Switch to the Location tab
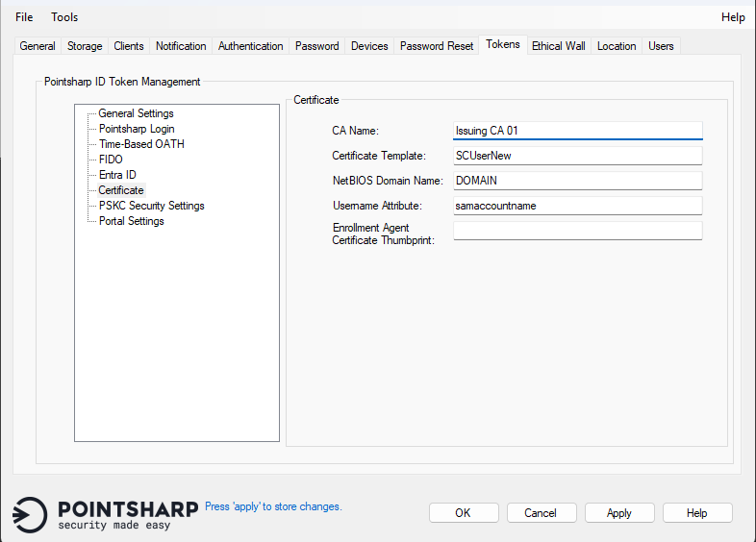The image size is (756, 542). (617, 46)
